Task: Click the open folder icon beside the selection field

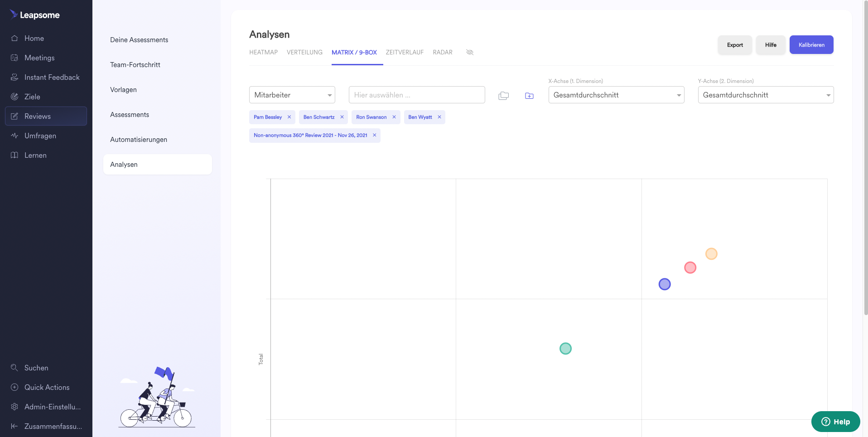Action: [504, 96]
